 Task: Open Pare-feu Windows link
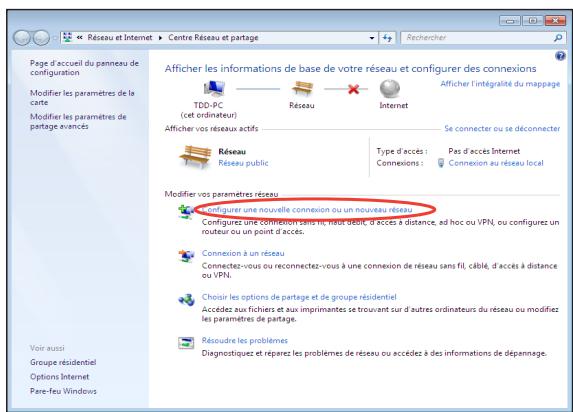(x=63, y=391)
